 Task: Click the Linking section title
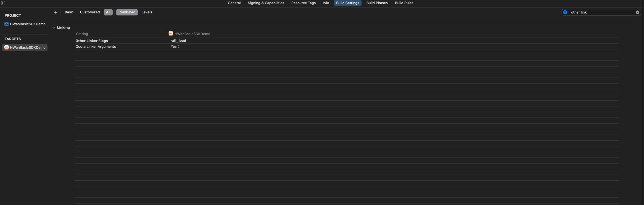coord(63,28)
